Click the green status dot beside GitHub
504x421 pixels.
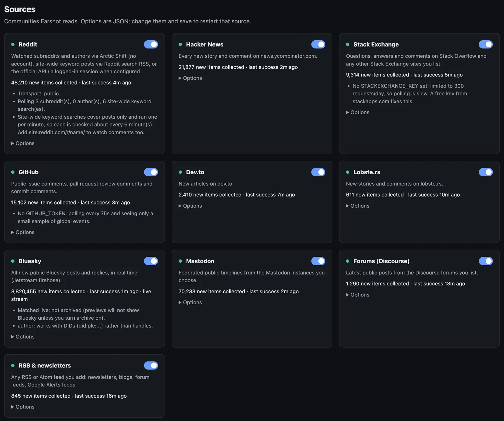coord(13,172)
